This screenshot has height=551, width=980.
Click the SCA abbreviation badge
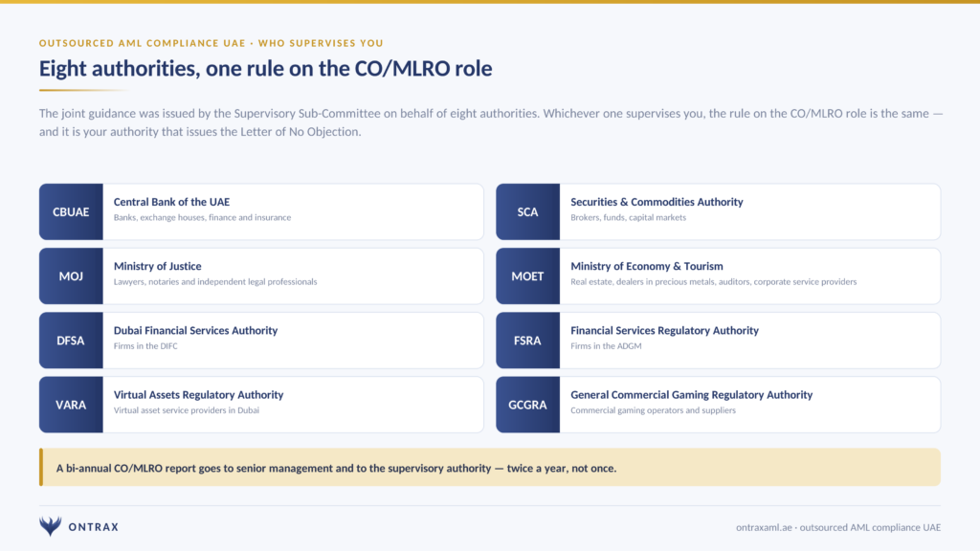coord(527,211)
